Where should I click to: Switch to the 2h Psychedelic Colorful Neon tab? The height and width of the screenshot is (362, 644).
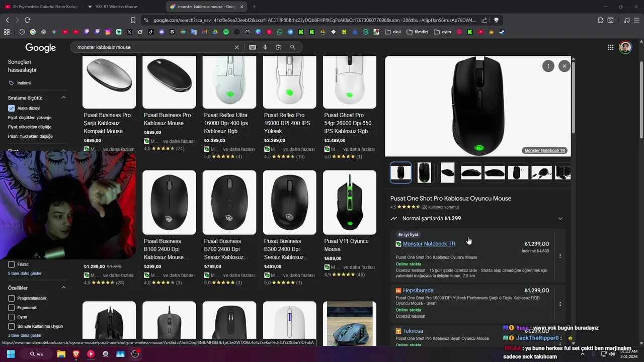[x=41, y=7]
